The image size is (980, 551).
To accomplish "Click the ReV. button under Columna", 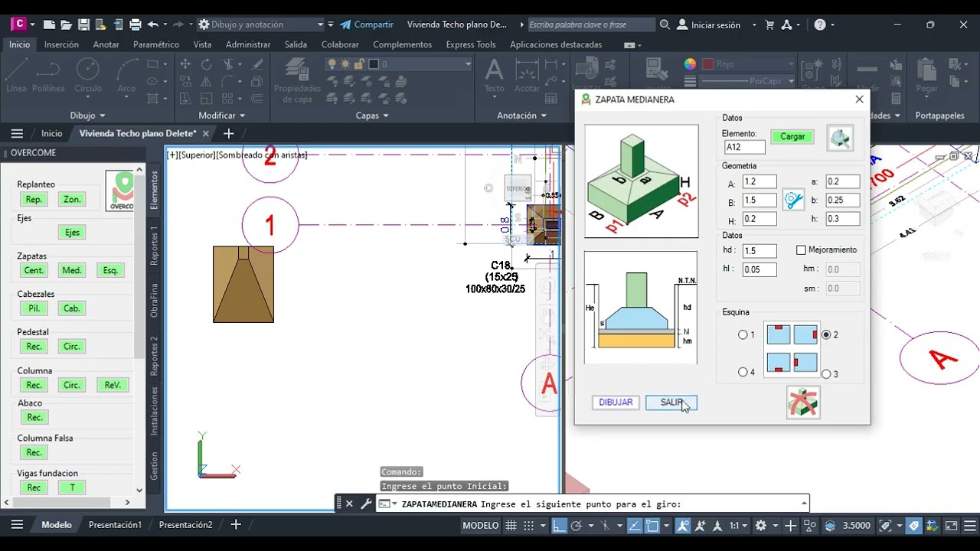I will pos(113,385).
